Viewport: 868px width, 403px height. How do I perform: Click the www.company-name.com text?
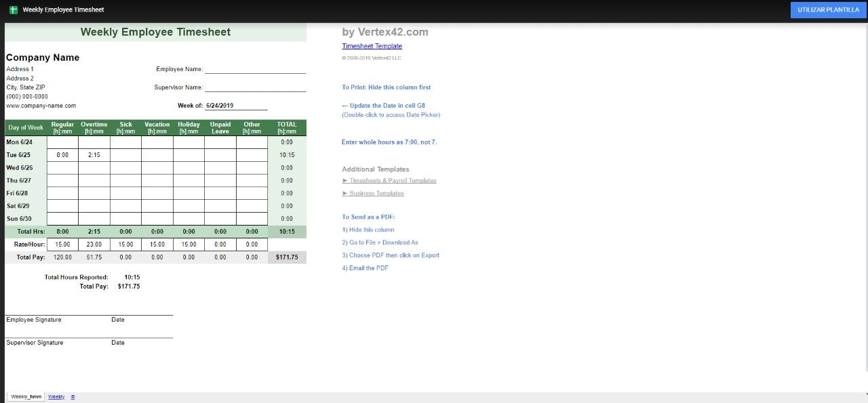click(x=41, y=106)
